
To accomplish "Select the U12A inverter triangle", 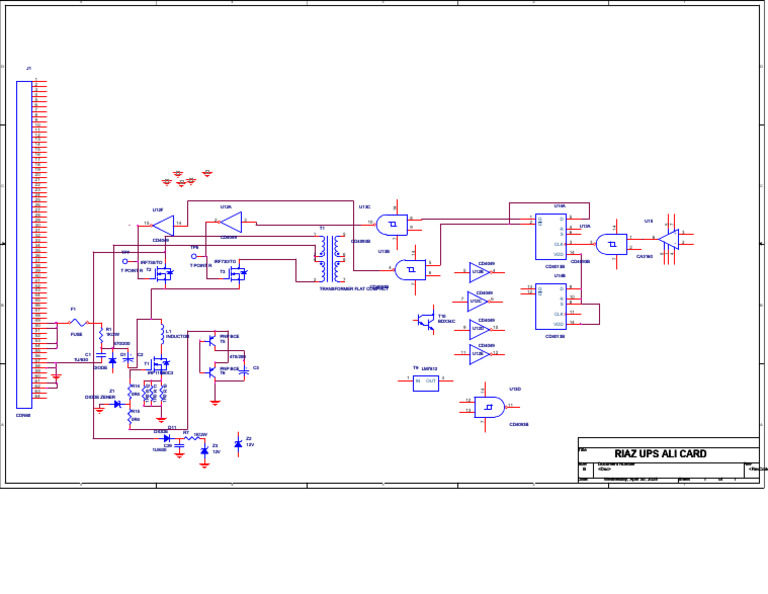I will click(231, 222).
